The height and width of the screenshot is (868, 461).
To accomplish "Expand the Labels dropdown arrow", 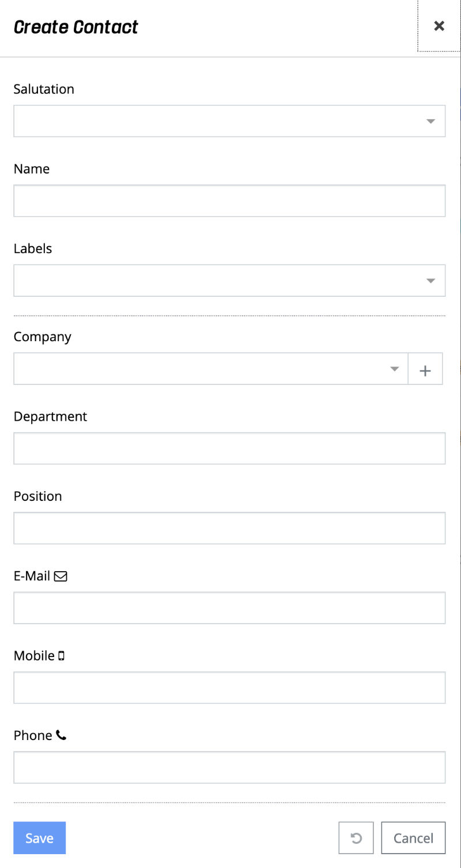I will click(x=430, y=281).
